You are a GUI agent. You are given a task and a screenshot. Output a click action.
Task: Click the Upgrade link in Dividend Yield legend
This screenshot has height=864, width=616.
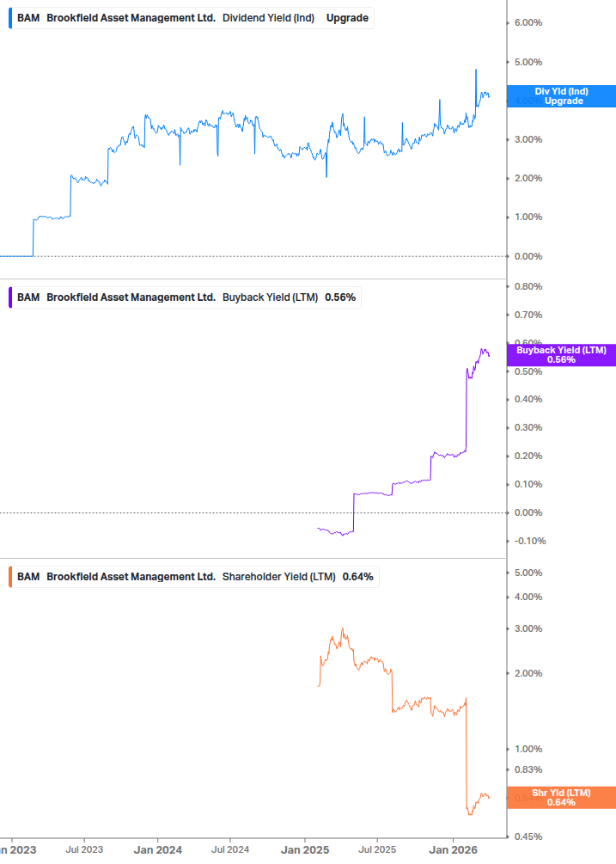pos(347,18)
